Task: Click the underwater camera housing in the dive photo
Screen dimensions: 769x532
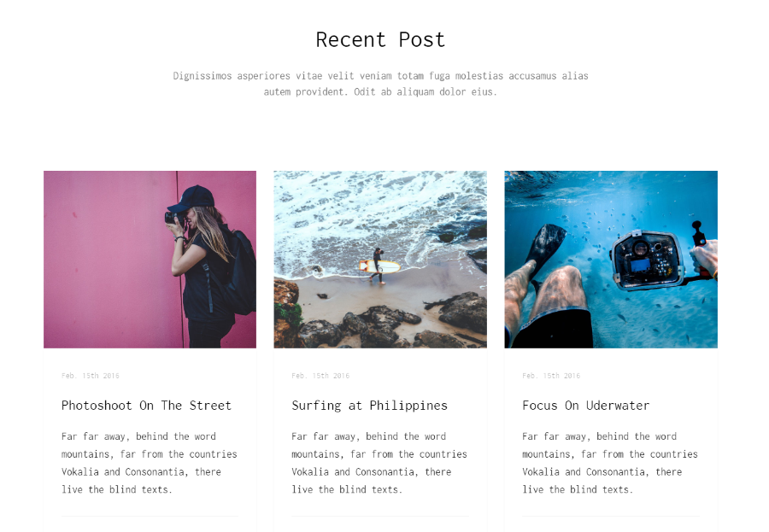Action: [648, 260]
